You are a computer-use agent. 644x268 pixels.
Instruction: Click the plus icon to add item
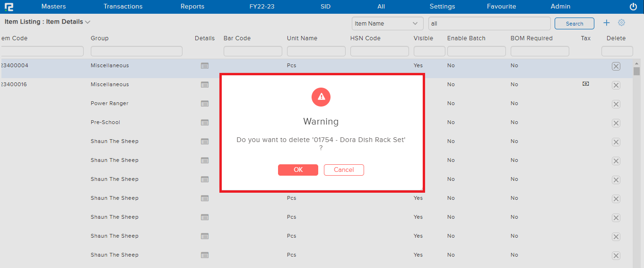click(x=607, y=23)
